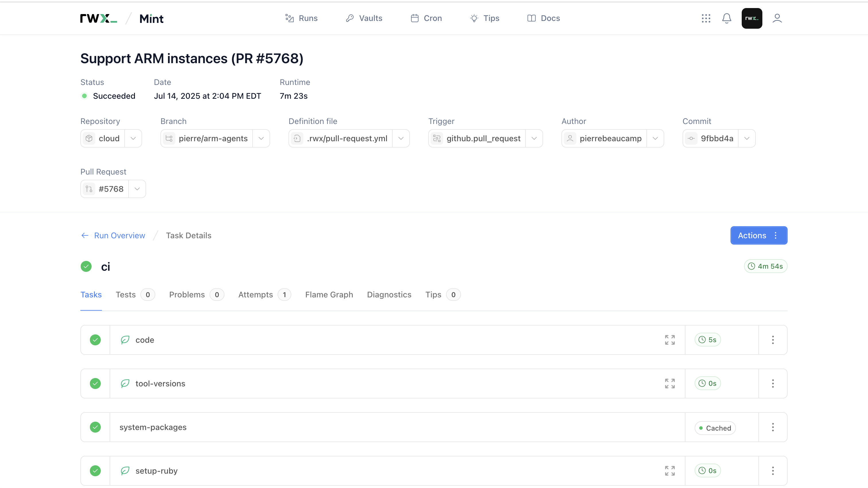The image size is (868, 488).
Task: Open system-packages task kebab menu
Action: coord(773,427)
